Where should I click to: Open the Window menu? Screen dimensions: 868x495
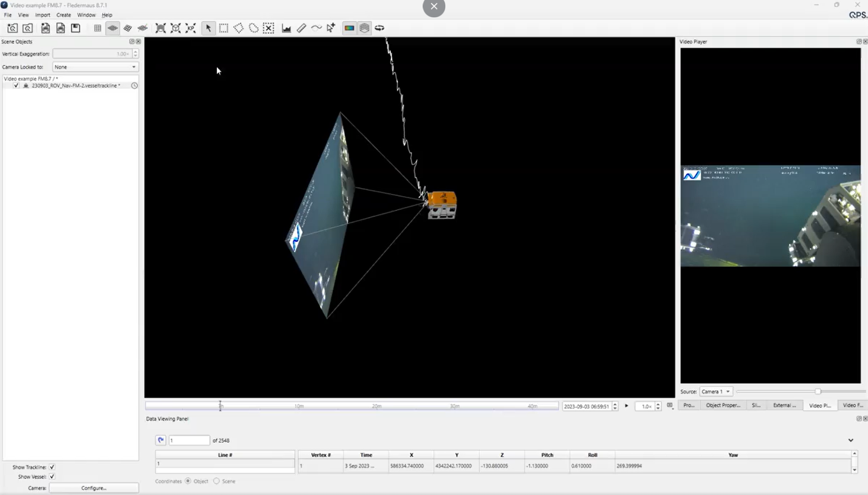(86, 15)
